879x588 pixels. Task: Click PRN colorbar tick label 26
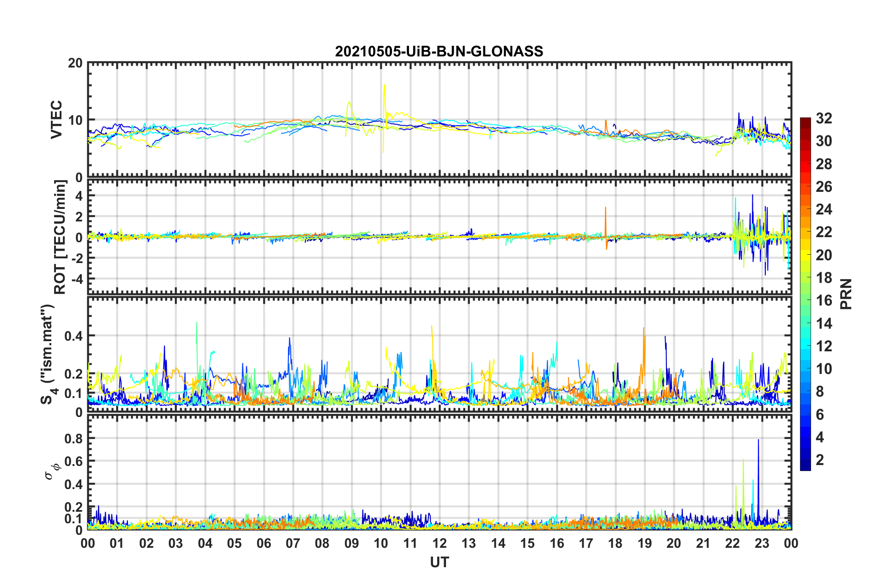[x=824, y=187]
